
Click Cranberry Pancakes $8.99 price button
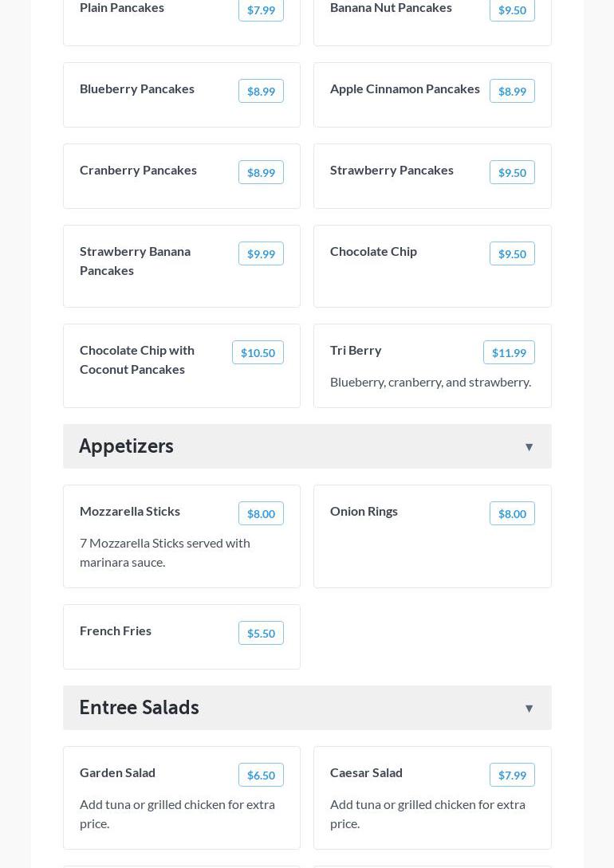[261, 173]
